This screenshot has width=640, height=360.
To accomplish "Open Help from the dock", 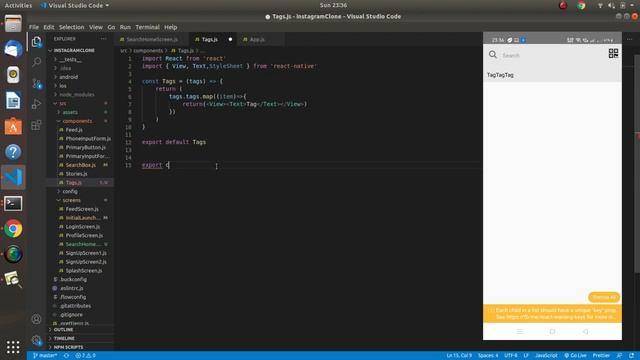I will click(13, 152).
